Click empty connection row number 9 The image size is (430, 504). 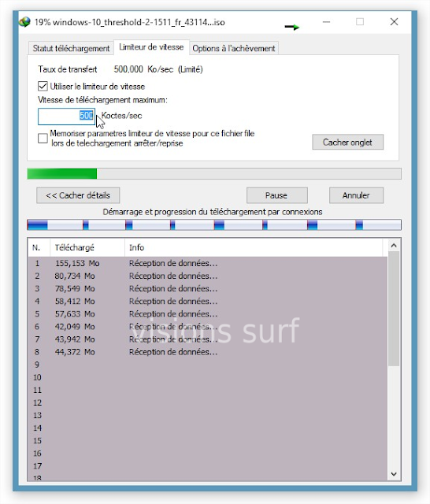(x=208, y=365)
